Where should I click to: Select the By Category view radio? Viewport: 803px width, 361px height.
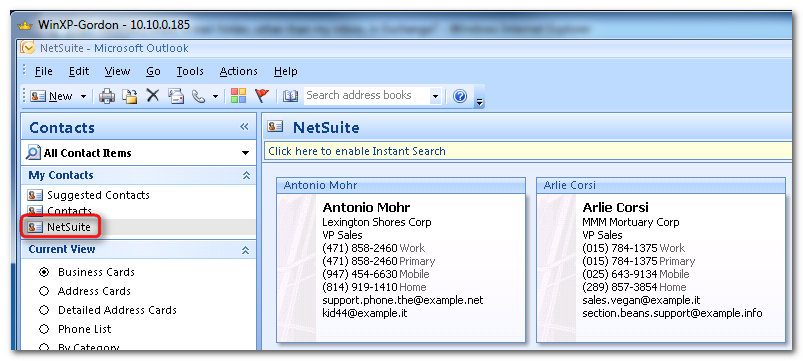pos(44,347)
